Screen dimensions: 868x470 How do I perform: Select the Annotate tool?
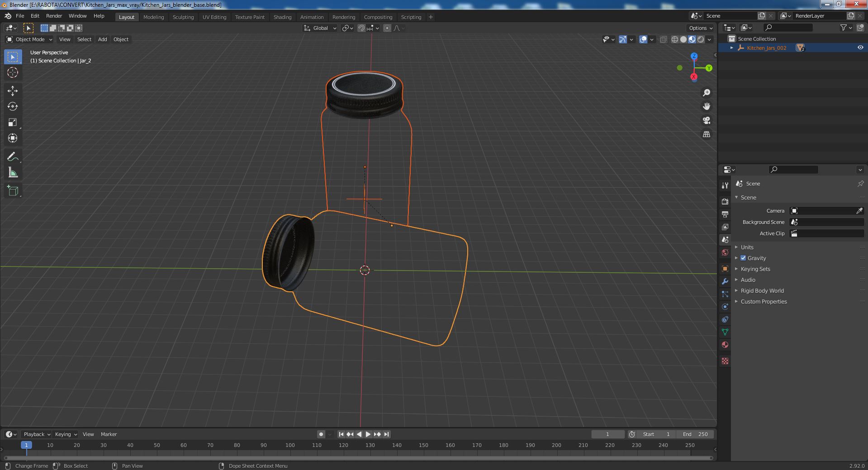tap(13, 157)
